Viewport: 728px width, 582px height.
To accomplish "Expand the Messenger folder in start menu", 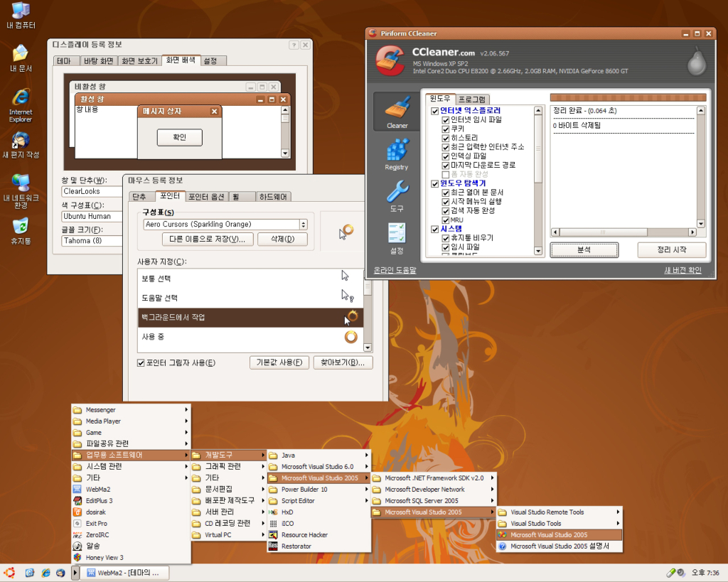I will pyautogui.click(x=132, y=410).
